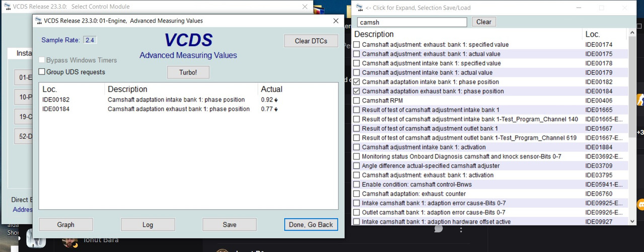The height and width of the screenshot is (252, 644).
Task: Click the 0.77 actual value
Action: (269, 109)
